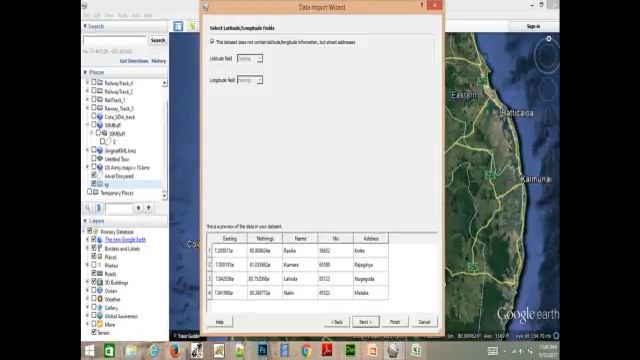Image resolution: width=640 pixels, height=360 pixels.
Task: Open PowerPoint from taskbar
Action: [371, 351]
